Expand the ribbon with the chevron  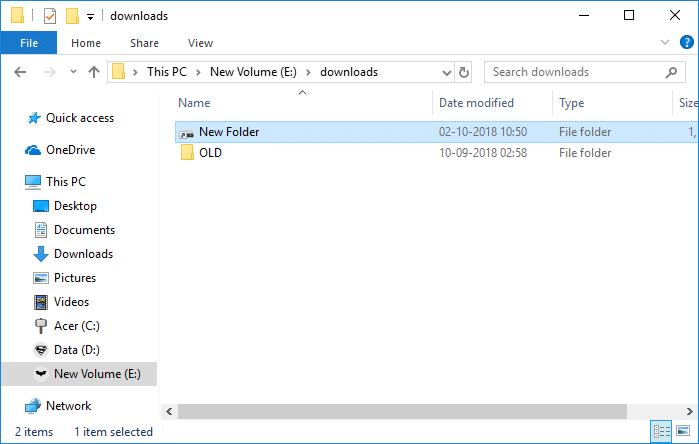tap(665, 42)
